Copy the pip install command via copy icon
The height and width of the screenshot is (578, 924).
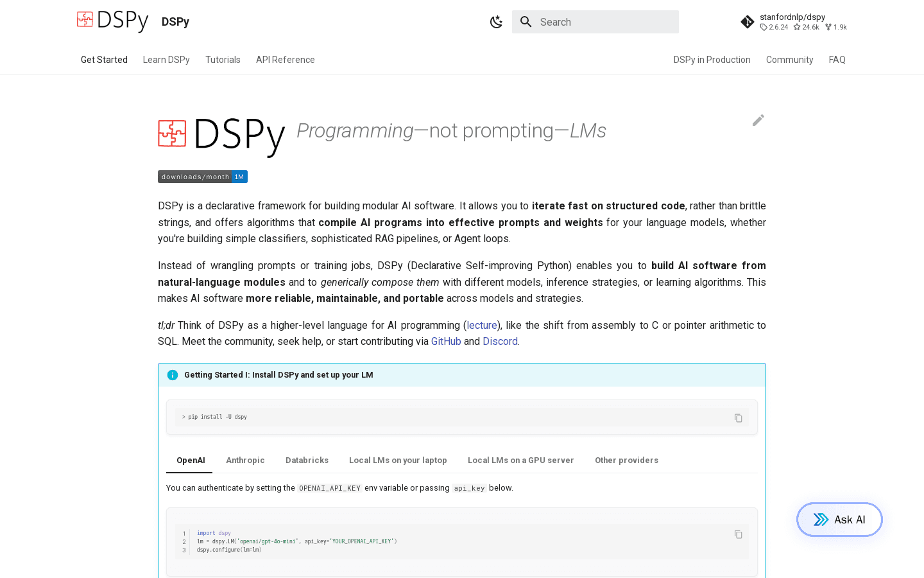[738, 417]
